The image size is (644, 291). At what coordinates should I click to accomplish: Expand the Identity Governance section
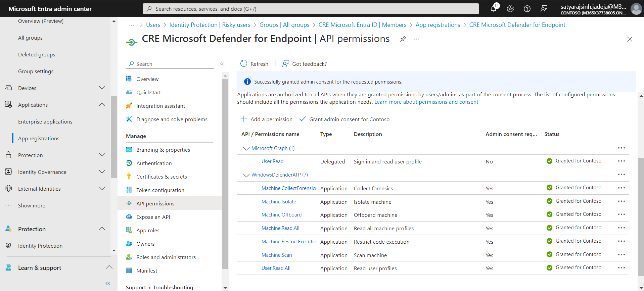point(102,172)
